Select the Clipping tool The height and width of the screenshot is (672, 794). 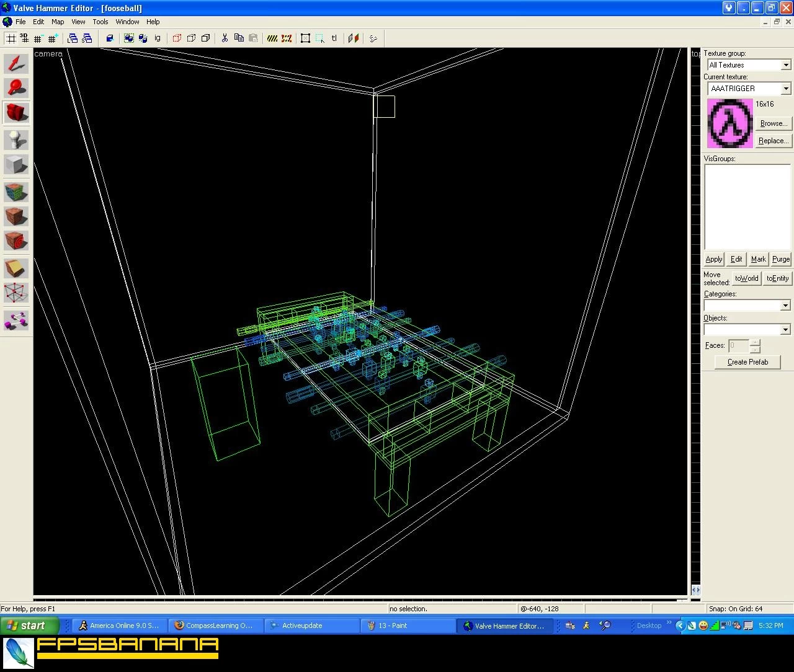click(16, 268)
